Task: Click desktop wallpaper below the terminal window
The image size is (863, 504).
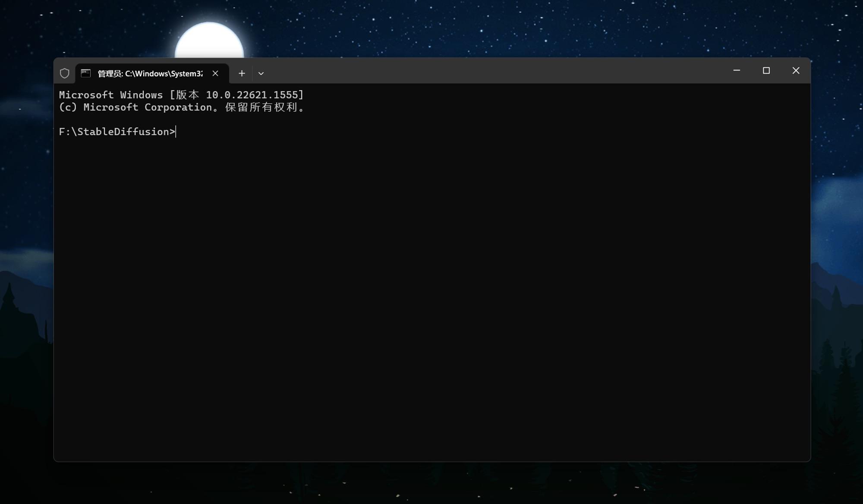Action: pyautogui.click(x=431, y=483)
